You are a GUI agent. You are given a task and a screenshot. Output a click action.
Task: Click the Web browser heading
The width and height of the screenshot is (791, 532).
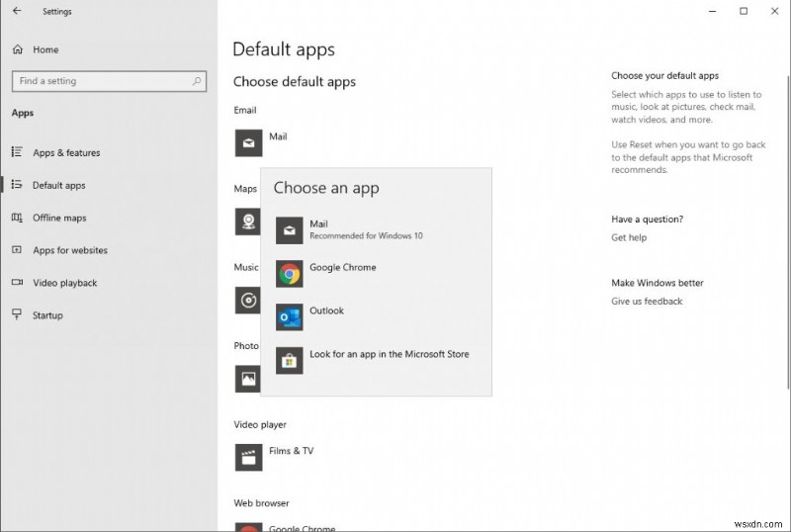(261, 502)
